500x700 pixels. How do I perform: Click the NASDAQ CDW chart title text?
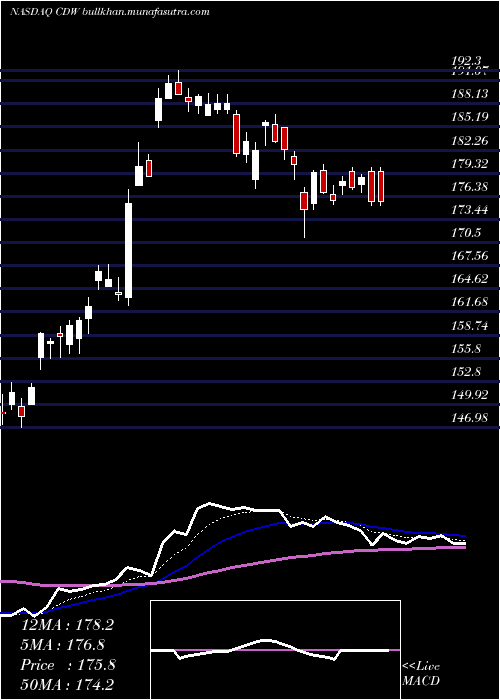pyautogui.click(x=110, y=12)
